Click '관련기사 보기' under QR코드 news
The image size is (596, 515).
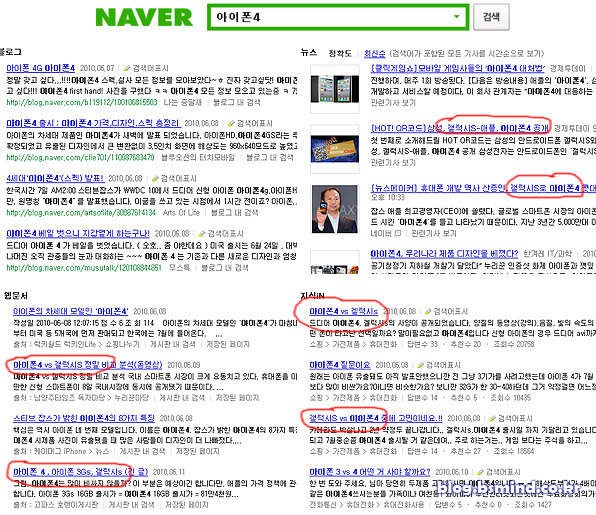tap(393, 163)
